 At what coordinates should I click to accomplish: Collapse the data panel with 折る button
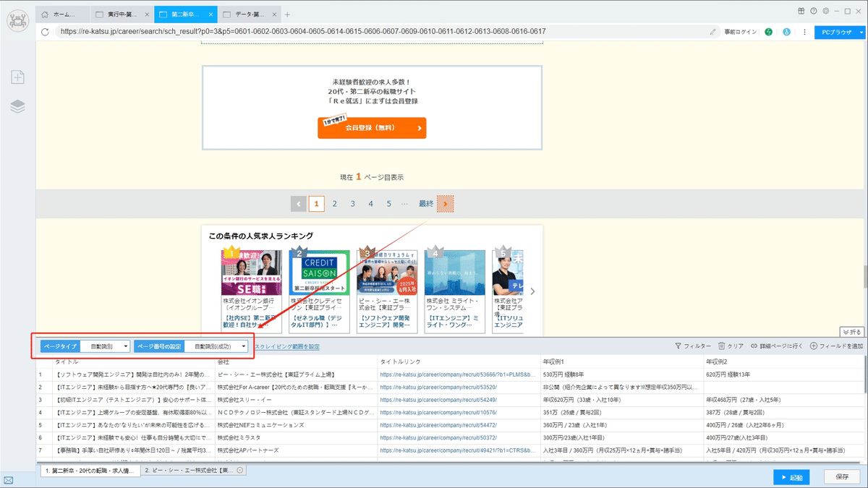coord(852,332)
